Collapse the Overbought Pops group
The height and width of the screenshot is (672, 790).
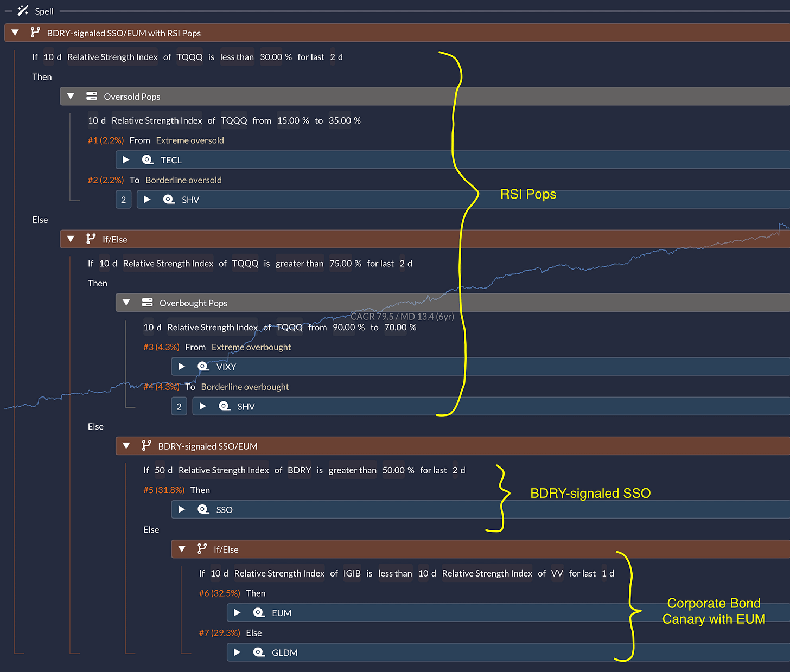(x=126, y=302)
